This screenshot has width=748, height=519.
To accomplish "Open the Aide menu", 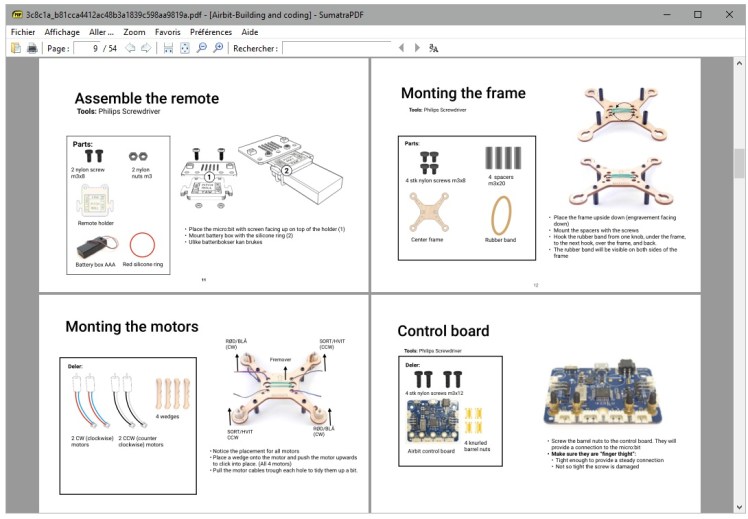I will point(249,32).
